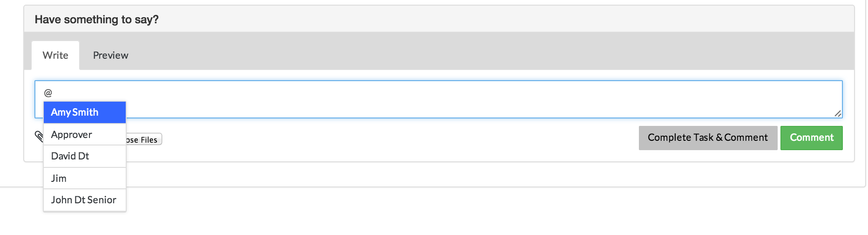The image size is (868, 235).
Task: Click the paperclip attachment icon
Action: coord(39,136)
